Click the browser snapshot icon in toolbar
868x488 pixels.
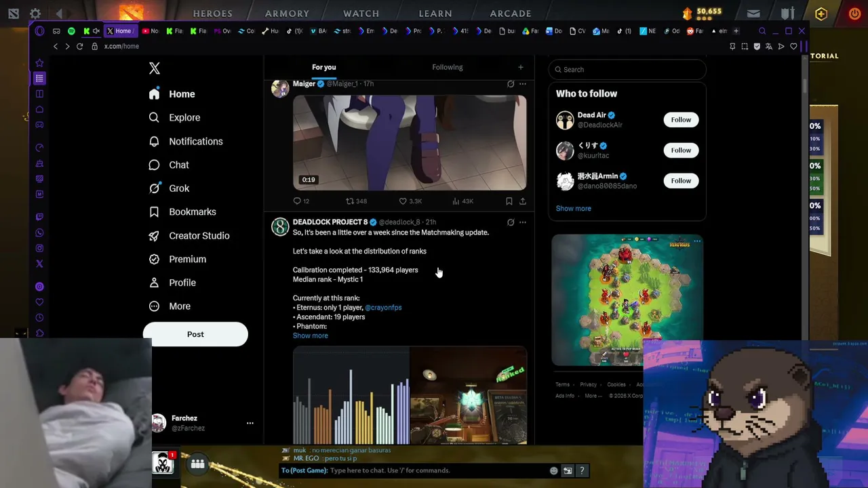tap(745, 46)
